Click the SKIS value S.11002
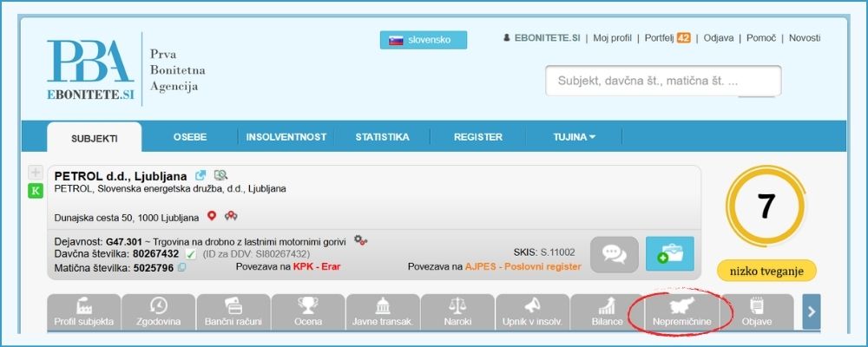Viewport: 868px width, 347px height. 558,252
